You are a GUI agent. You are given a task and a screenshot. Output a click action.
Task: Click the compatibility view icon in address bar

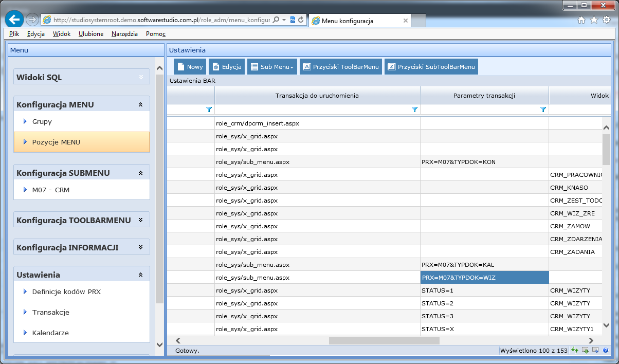click(x=293, y=20)
